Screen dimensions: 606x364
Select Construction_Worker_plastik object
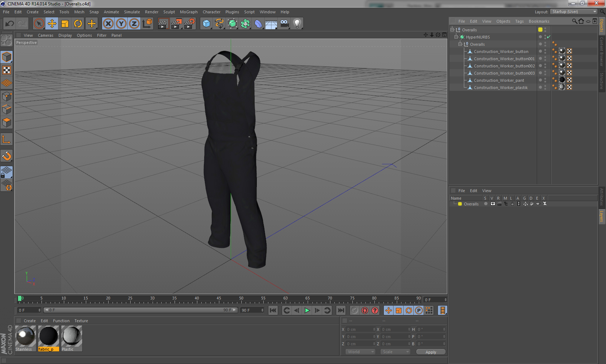[x=501, y=88]
